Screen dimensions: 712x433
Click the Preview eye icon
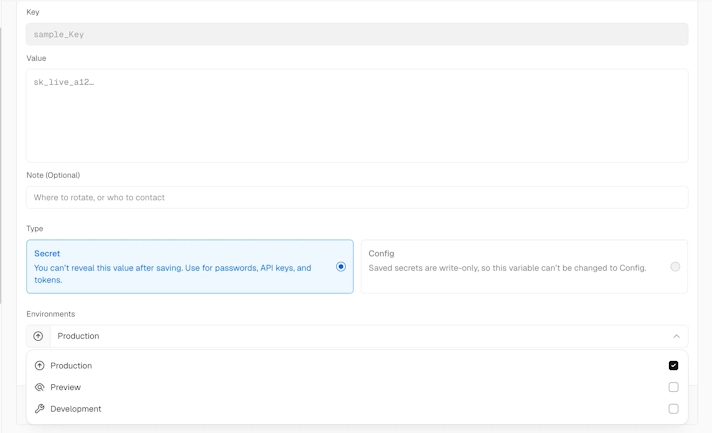(x=40, y=387)
